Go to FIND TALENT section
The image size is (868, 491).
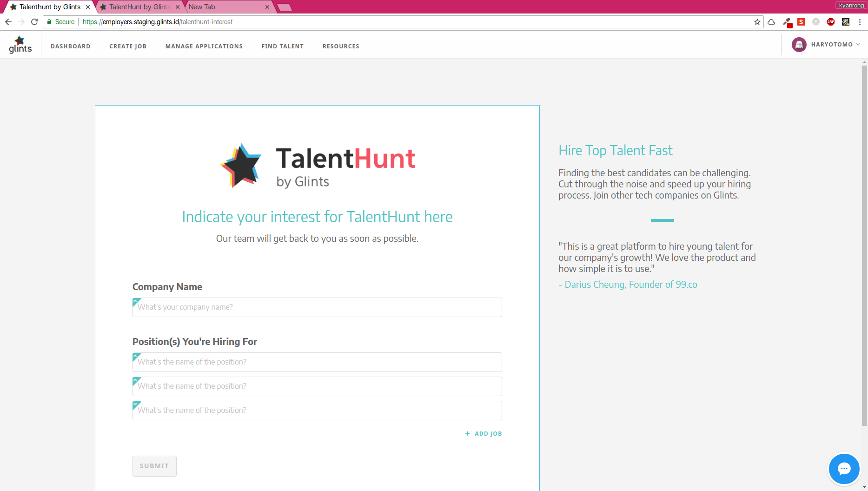click(282, 46)
